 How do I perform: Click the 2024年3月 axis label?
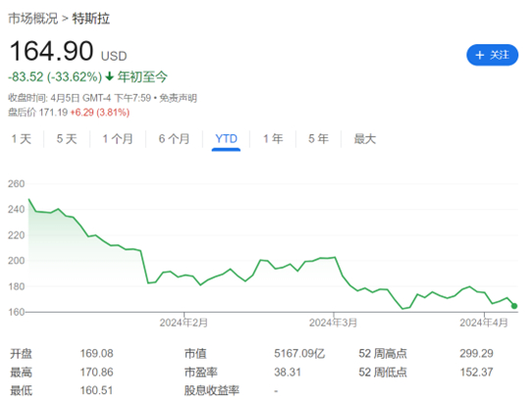pos(333,323)
